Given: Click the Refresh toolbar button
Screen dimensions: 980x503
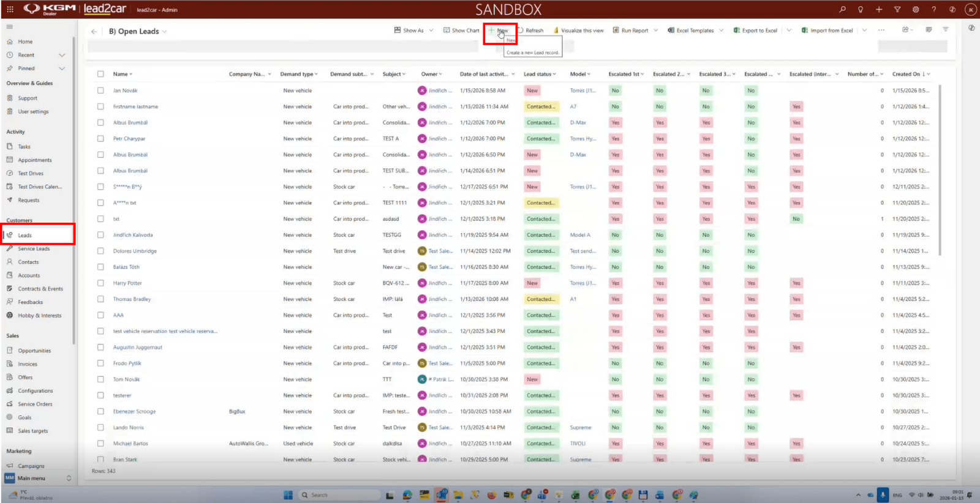Looking at the screenshot, I should coord(530,30).
